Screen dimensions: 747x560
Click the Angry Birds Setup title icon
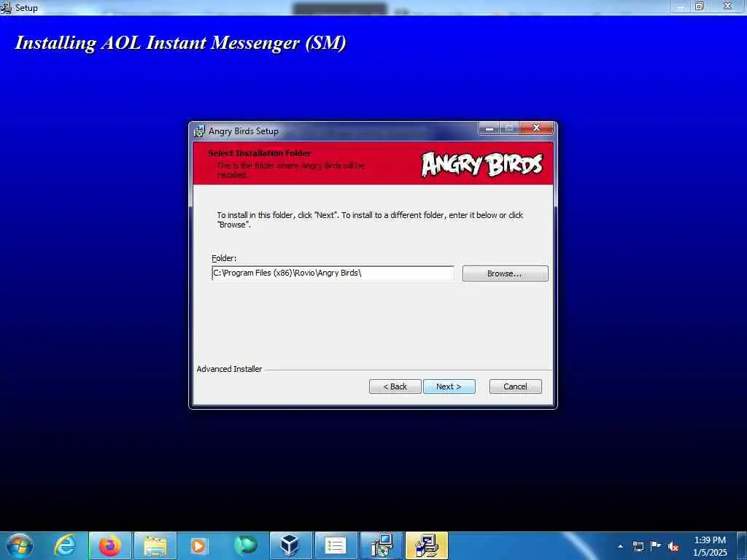[x=199, y=131]
